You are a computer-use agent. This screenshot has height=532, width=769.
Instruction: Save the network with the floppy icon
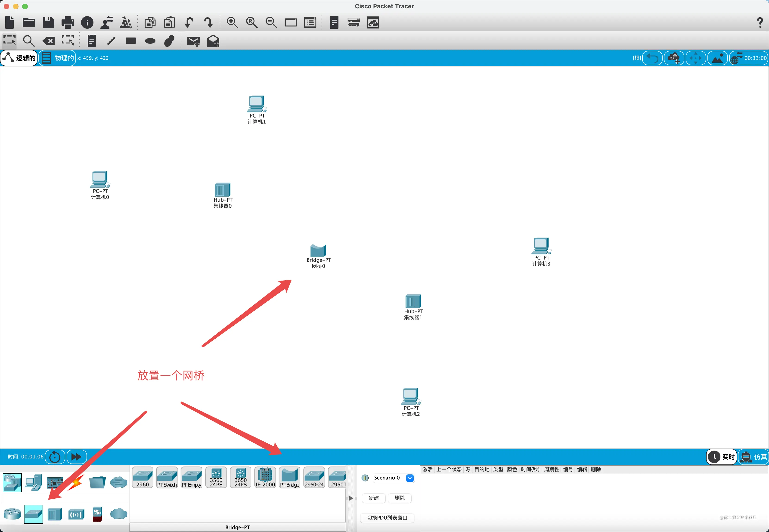tap(48, 22)
